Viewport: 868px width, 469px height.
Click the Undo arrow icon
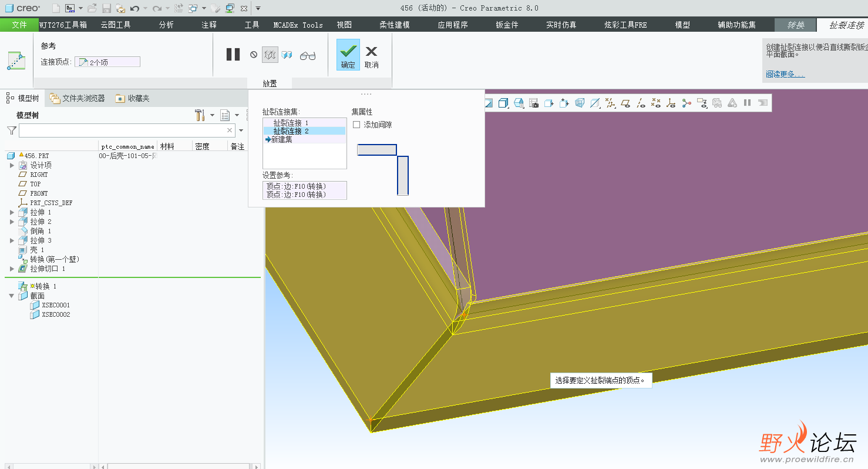[x=134, y=8]
